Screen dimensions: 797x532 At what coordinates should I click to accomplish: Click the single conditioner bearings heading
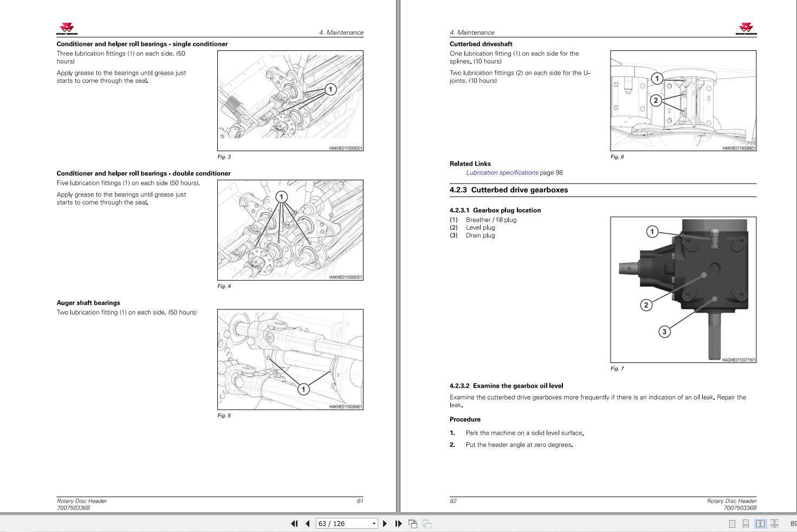click(142, 44)
